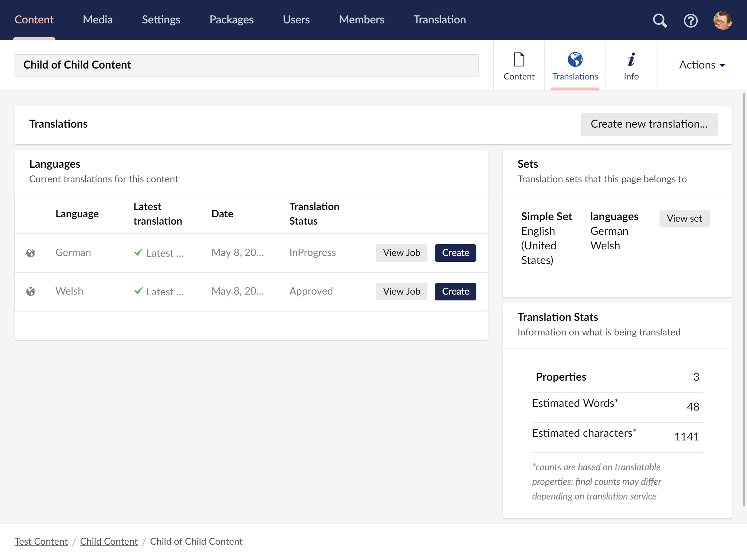The image size is (747, 560).
Task: Click the content name input field
Action: click(246, 65)
